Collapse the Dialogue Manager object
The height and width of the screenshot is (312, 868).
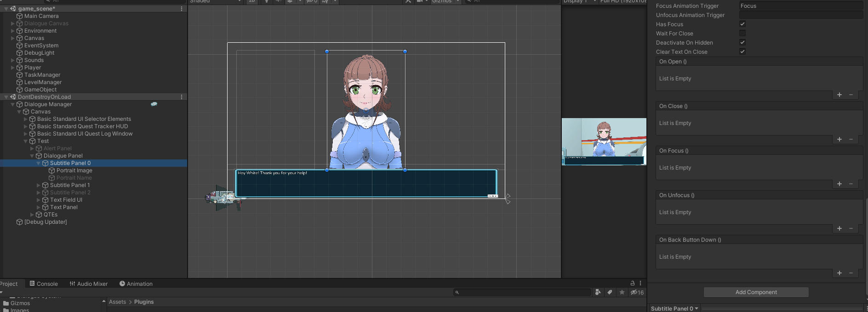tap(13, 104)
